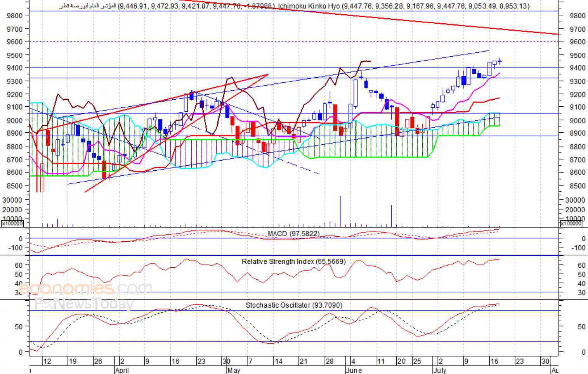Click date label 28 on time axis
Viewport: 588px width, 374px height.
330,361
